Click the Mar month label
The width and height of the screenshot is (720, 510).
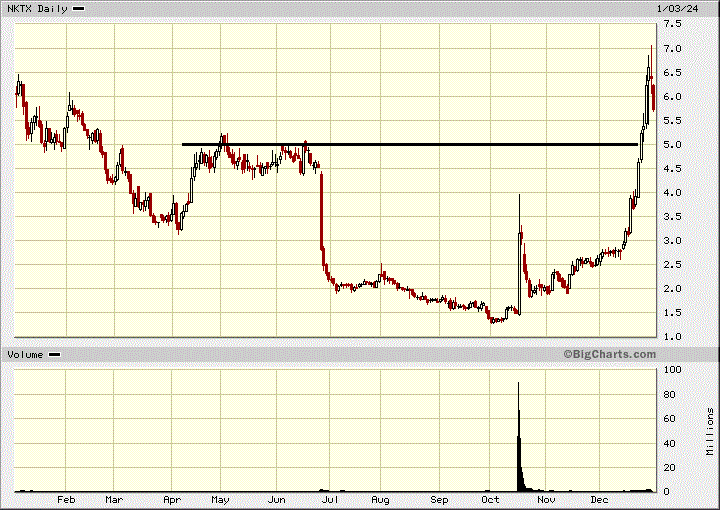tap(114, 499)
